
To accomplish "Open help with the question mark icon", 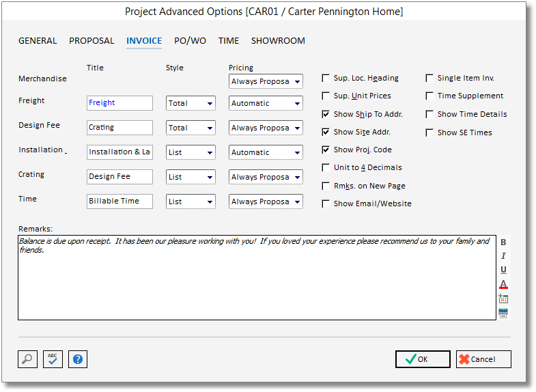I will coord(78,359).
